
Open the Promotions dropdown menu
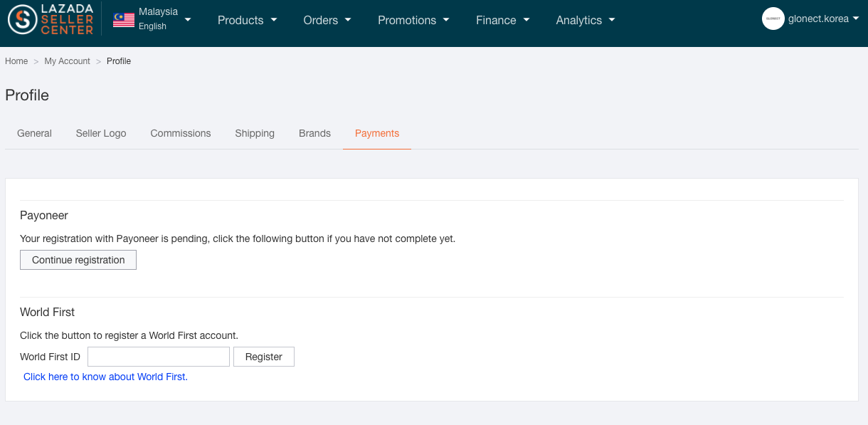[414, 20]
